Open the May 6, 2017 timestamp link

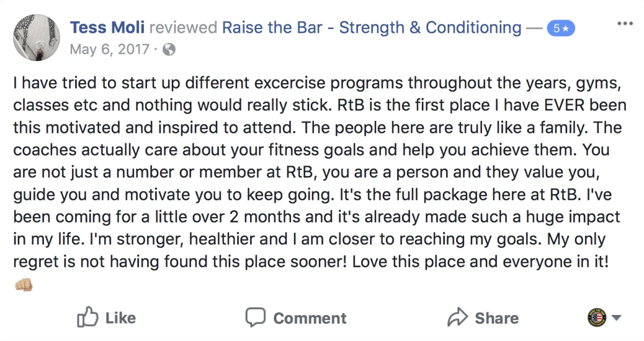(109, 50)
